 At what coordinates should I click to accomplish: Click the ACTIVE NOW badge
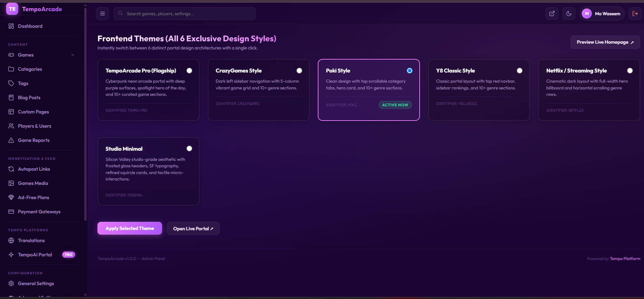tap(395, 105)
